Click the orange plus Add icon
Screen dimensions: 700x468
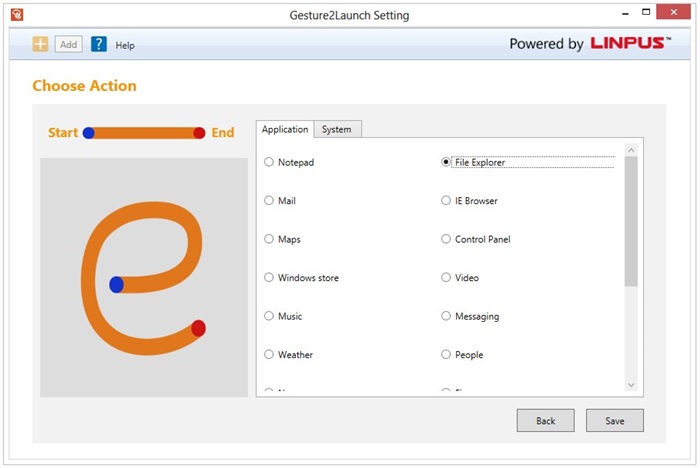click(40, 44)
